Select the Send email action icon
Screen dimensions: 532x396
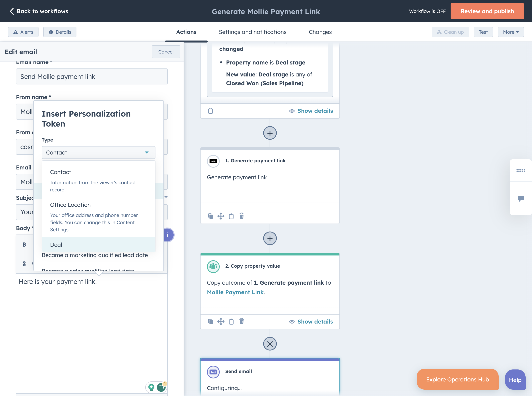tap(213, 372)
